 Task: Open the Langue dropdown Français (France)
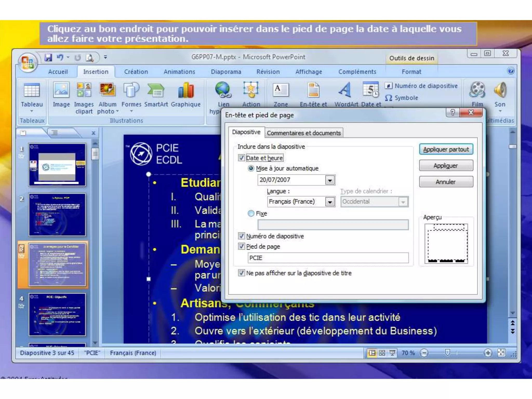[x=330, y=202]
